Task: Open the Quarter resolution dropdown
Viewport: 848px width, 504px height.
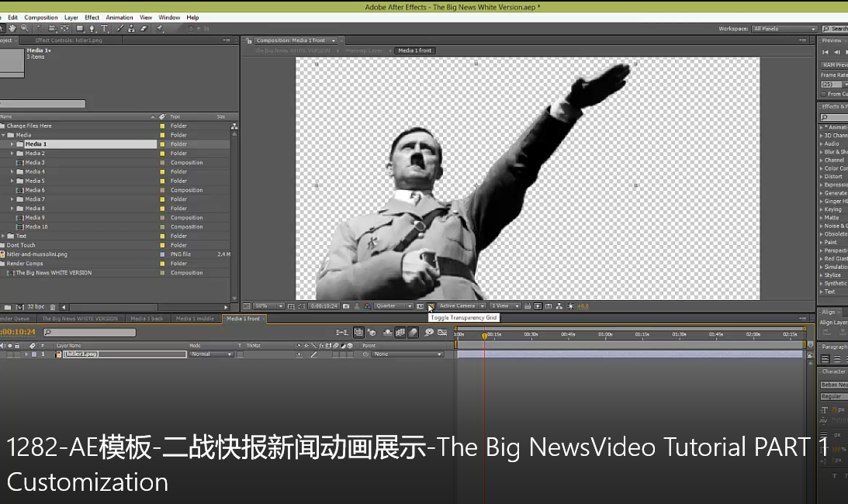Action: pyautogui.click(x=393, y=306)
